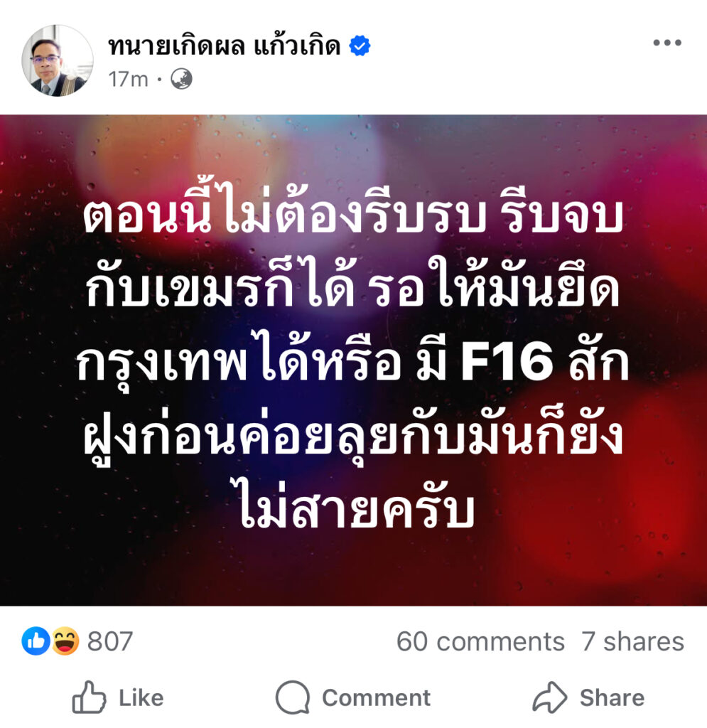Image resolution: width=707 pixels, height=728 pixels.
Task: Open the post with Thai text about F16
Action: coord(354,360)
